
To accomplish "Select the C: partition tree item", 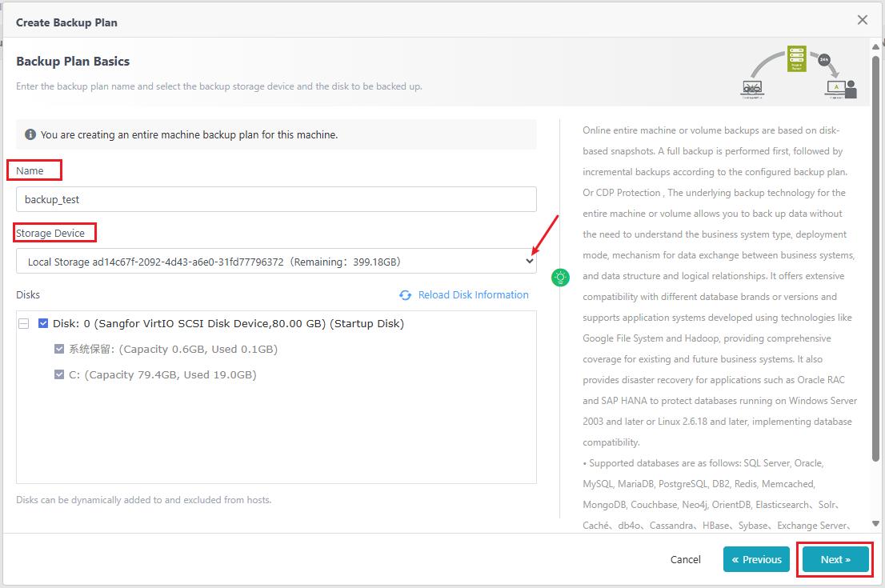I will (x=162, y=374).
